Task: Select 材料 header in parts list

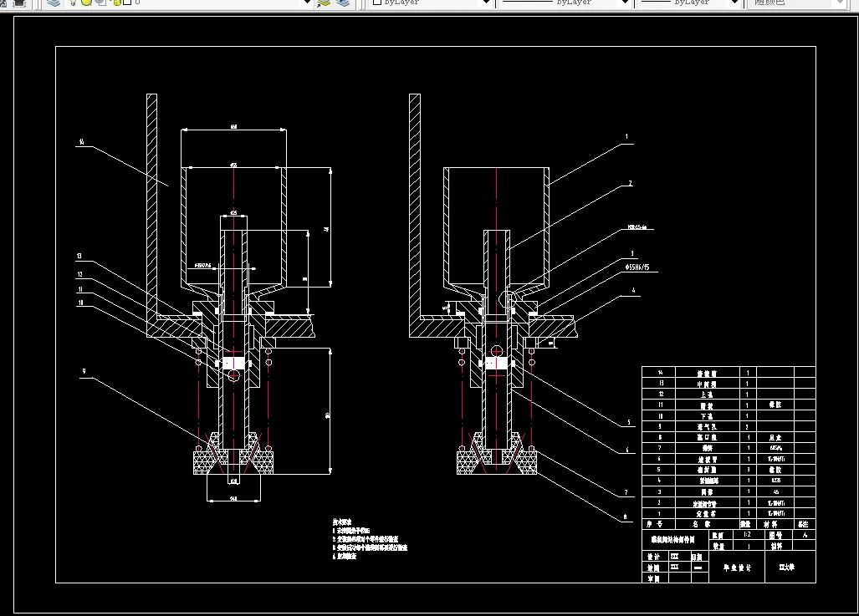Action: 771,525
